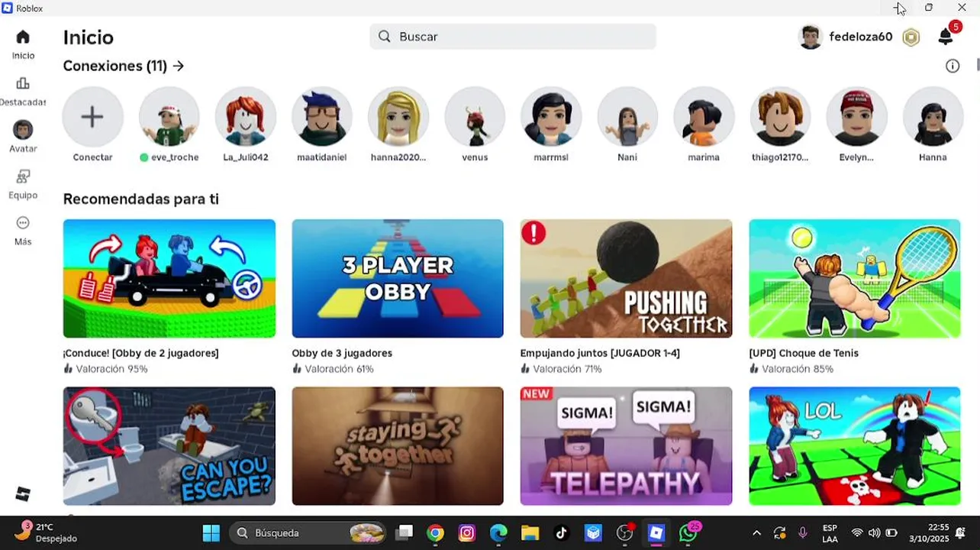Click '[UPD] Choque de Tenis' title

[x=804, y=354]
